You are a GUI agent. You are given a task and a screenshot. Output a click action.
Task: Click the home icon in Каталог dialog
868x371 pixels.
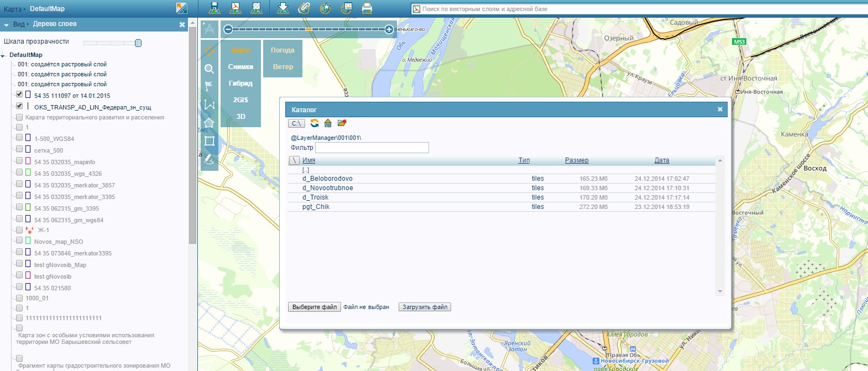(x=328, y=123)
